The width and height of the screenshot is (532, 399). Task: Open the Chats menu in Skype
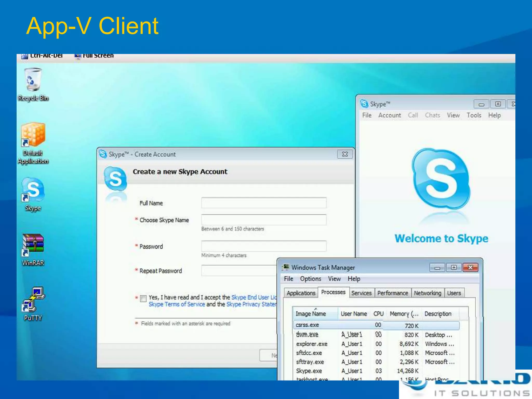(432, 115)
